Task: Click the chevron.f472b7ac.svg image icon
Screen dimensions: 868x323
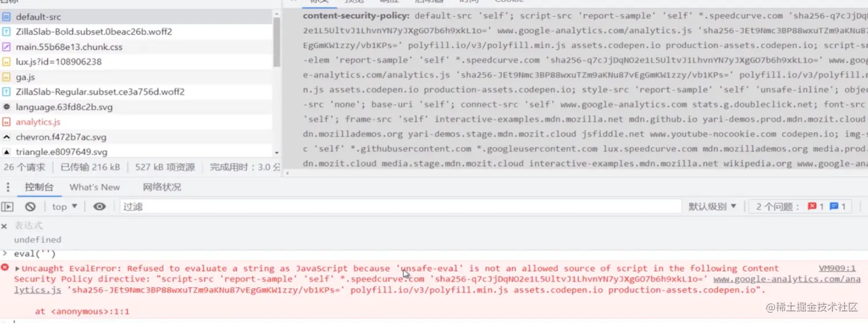Action: pyautogui.click(x=6, y=137)
